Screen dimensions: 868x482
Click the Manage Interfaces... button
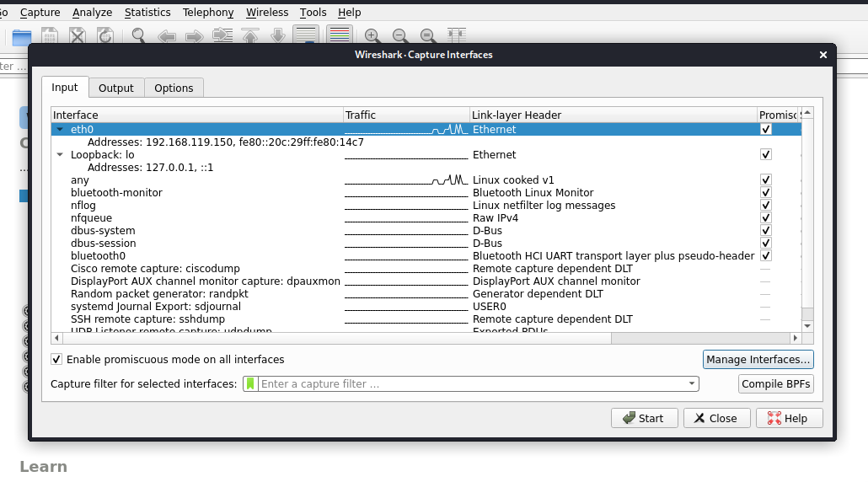point(758,359)
